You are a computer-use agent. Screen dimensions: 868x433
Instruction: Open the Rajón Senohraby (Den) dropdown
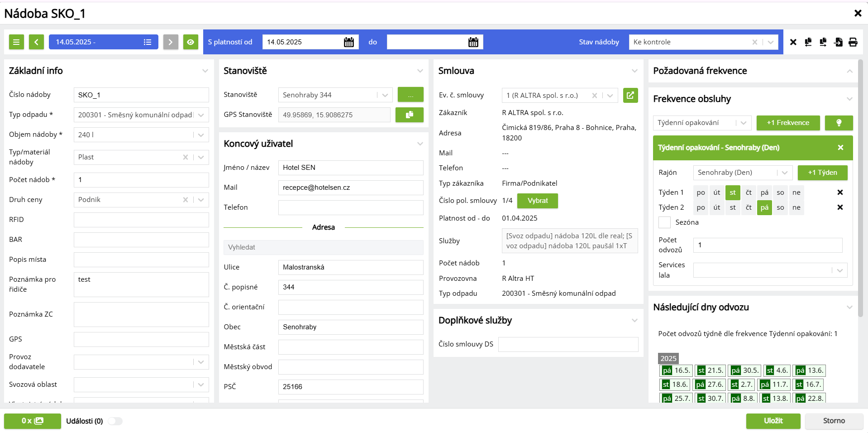coord(784,173)
